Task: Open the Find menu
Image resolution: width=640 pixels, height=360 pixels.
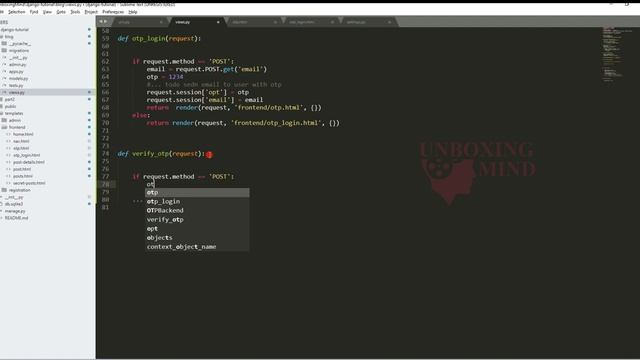Action: (34, 12)
